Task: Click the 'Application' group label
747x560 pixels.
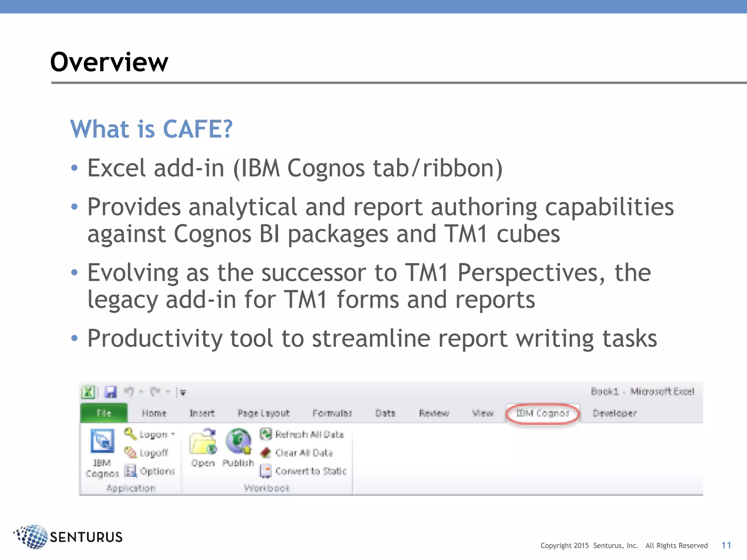Action: [x=131, y=488]
